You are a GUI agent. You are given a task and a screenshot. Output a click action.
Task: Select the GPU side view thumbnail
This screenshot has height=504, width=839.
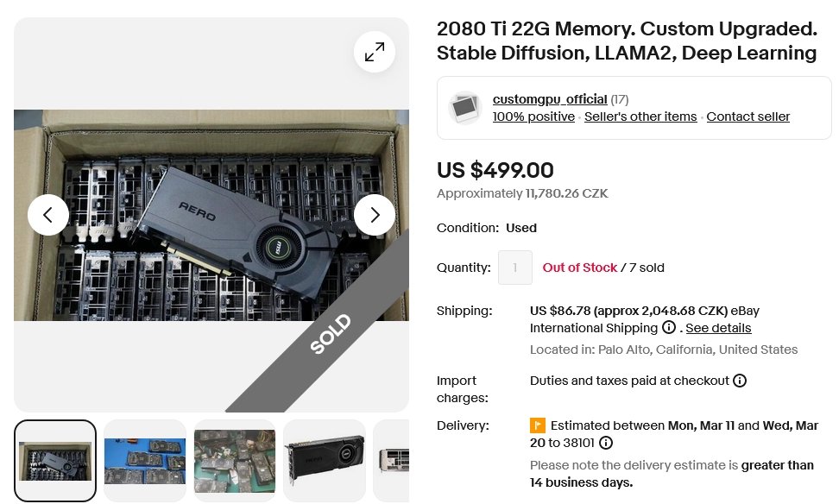[324, 461]
